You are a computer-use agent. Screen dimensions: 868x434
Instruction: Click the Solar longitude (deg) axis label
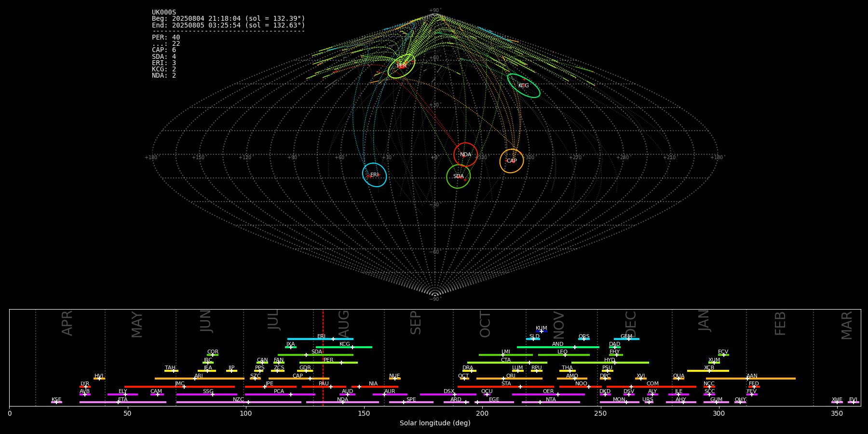click(x=435, y=423)
